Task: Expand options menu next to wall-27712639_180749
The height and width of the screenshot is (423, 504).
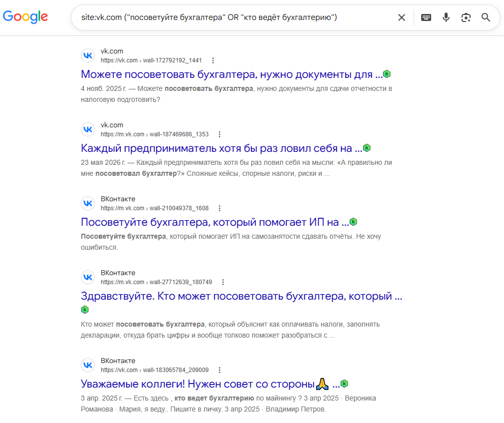Action: 223,282
